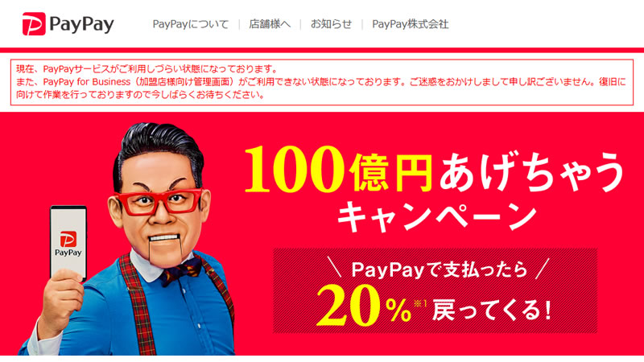Open the PayPayについて menu item
Screen dimensions: 644x362
(x=190, y=24)
